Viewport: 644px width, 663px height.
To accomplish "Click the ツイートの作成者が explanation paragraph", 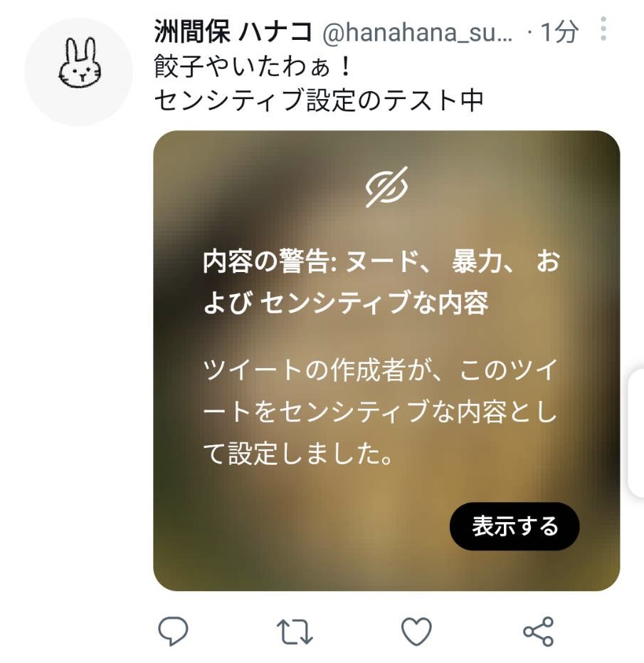I will click(380, 412).
